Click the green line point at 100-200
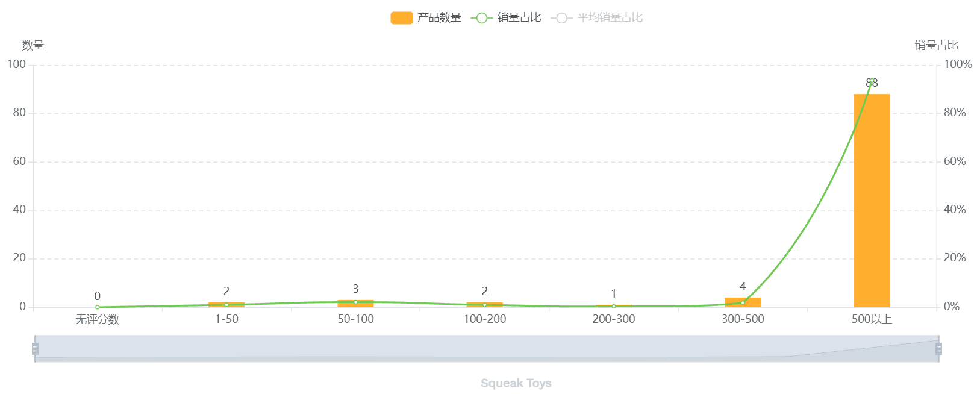Viewport: 980px width, 394px height. pyautogui.click(x=484, y=305)
